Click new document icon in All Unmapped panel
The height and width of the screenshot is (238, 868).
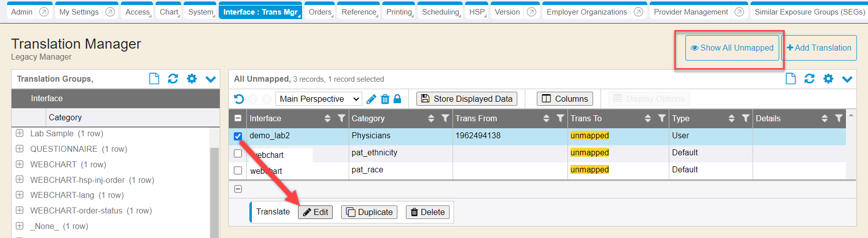(791, 79)
